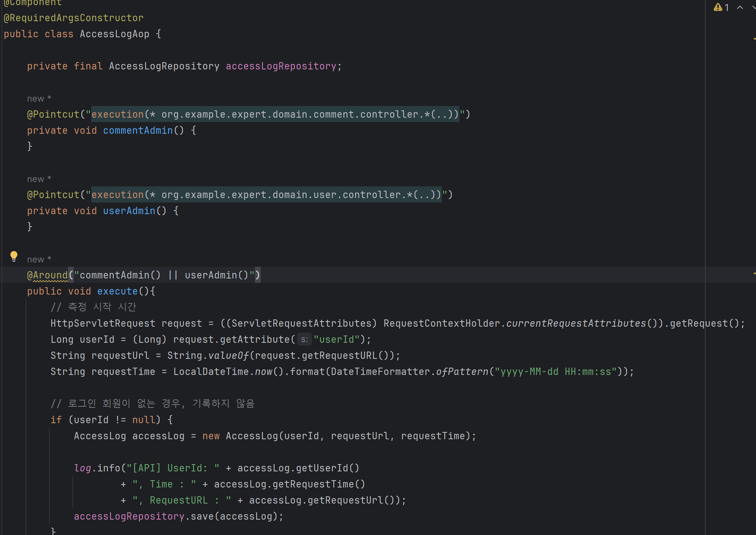Viewport: 756px width, 535px height.
Task: Place cursor on execute method name
Action: 117,291
